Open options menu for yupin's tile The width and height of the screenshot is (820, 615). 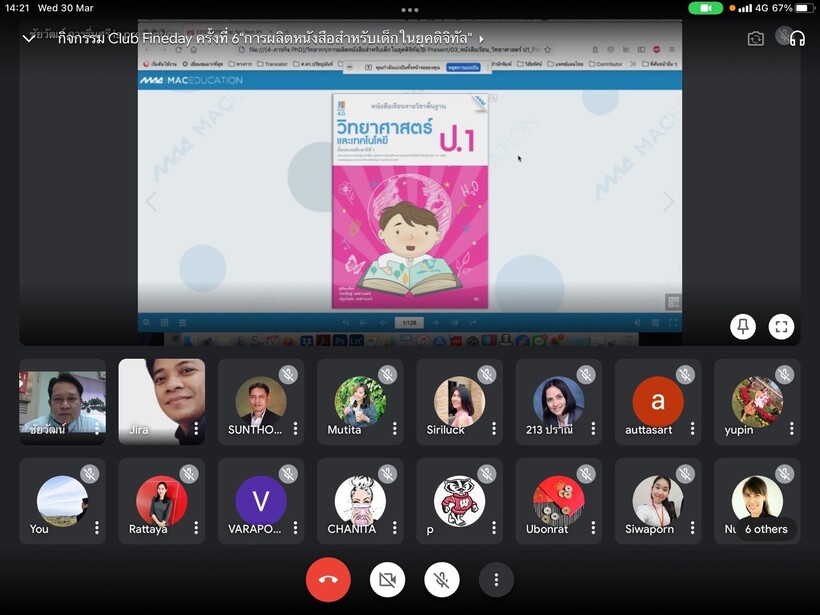(x=792, y=429)
